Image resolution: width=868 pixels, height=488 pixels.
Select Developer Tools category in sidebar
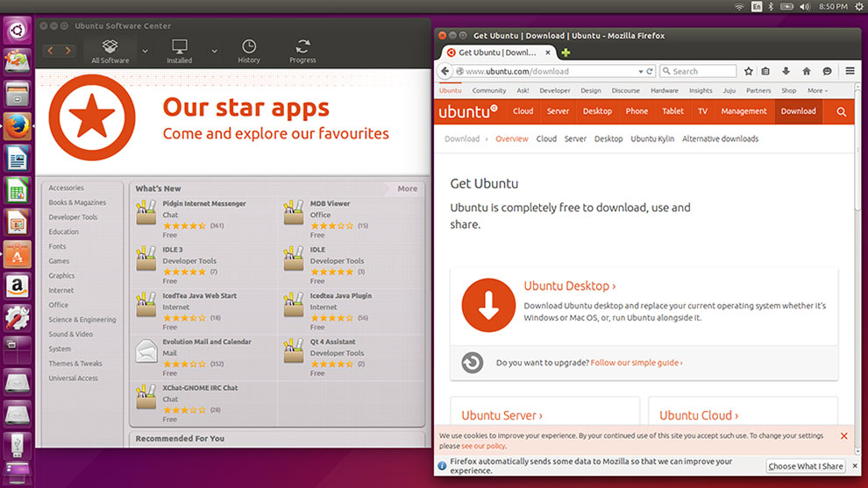tap(73, 217)
